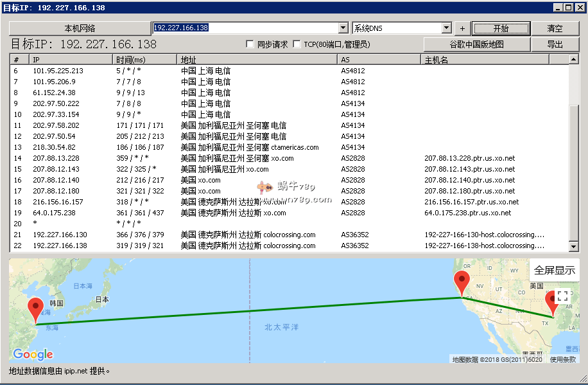This screenshot has height=385, width=588.
Task: Toggle the map fullscreen square icon
Action: [562, 296]
